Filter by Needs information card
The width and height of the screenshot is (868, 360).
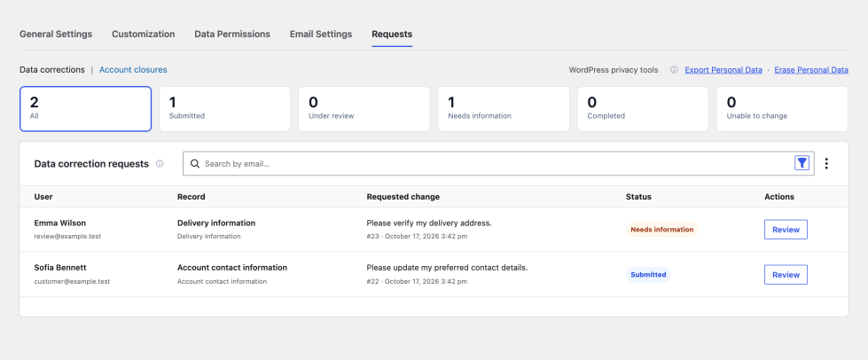pos(504,109)
